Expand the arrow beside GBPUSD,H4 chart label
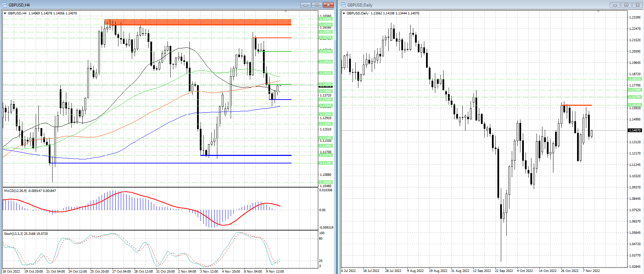The height and width of the screenshot is (274, 644). 5,13
